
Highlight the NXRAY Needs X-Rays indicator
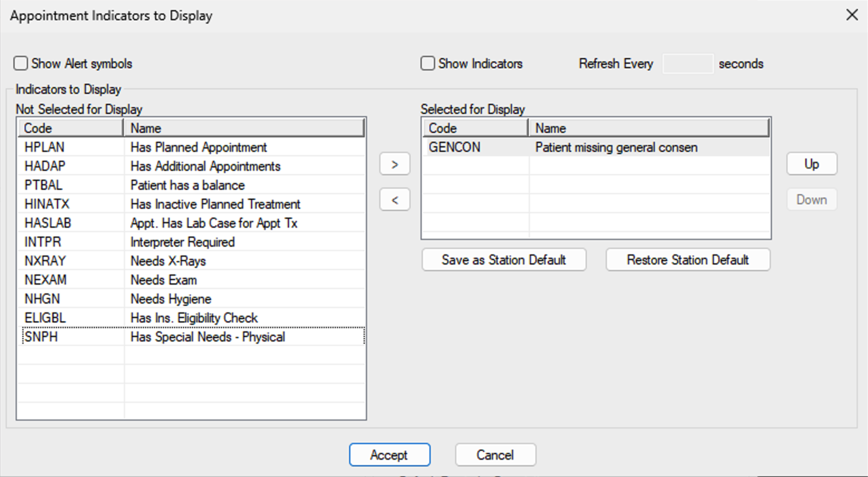tap(135, 261)
